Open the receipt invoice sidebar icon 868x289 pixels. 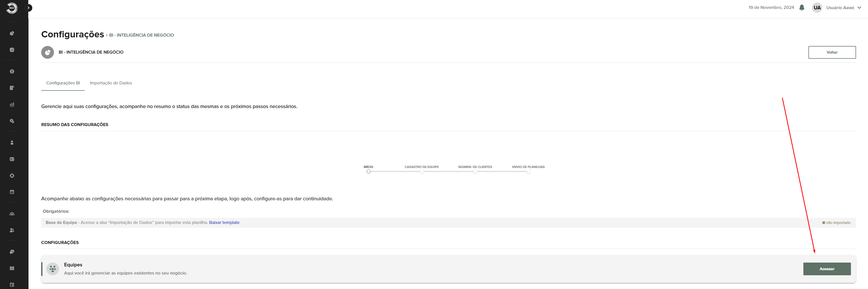pyautogui.click(x=12, y=88)
